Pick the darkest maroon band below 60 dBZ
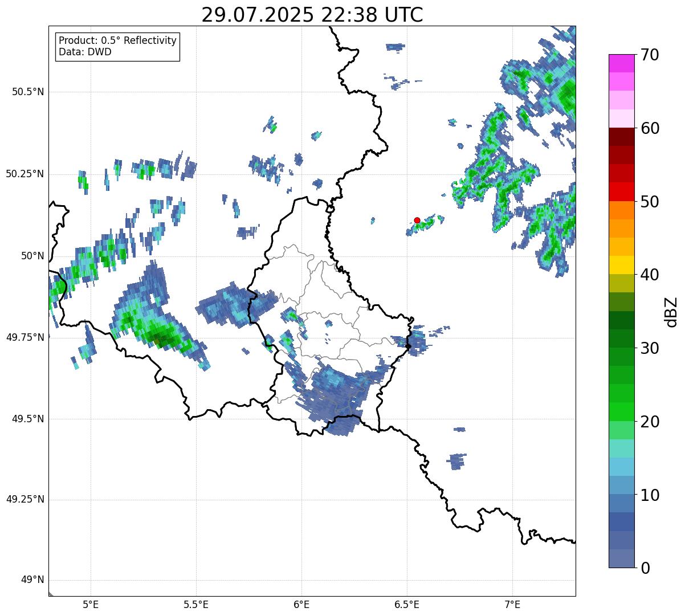Viewport: 685px width, 616px height. click(621, 137)
